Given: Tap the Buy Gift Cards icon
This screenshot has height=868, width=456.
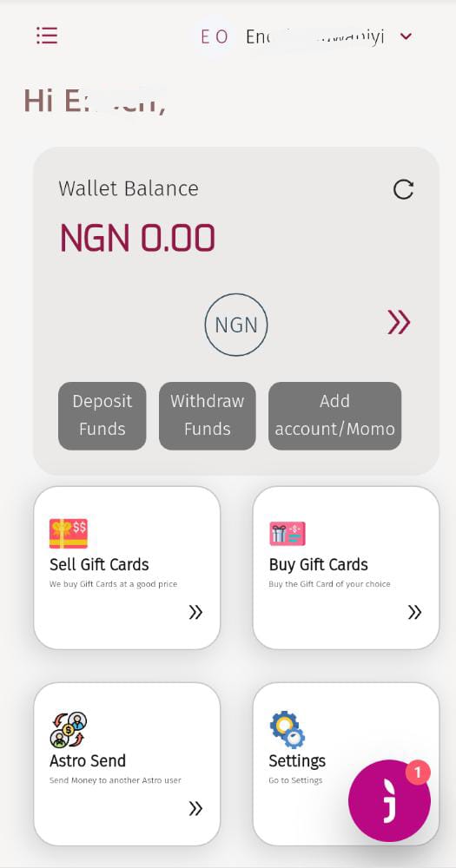Looking at the screenshot, I should 287,534.
